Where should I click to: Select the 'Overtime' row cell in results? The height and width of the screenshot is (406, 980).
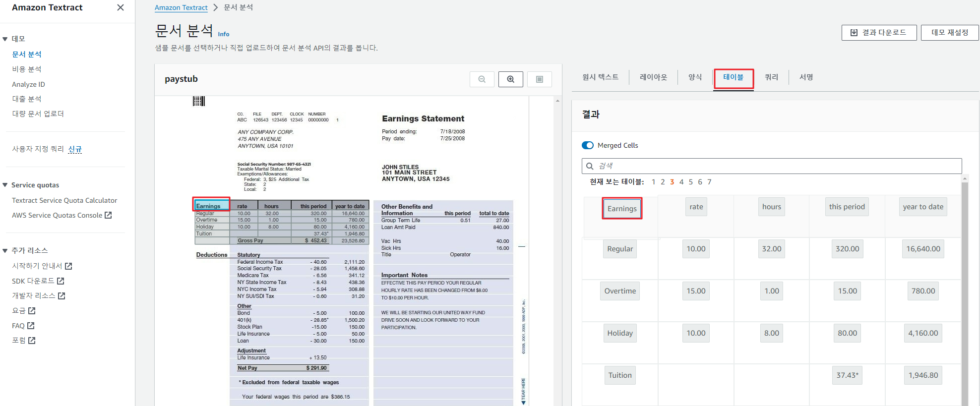[620, 291]
